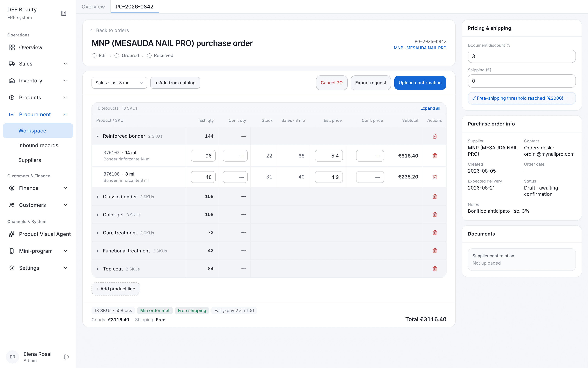Switch to the Overview tab
The image size is (588, 368).
click(x=93, y=7)
